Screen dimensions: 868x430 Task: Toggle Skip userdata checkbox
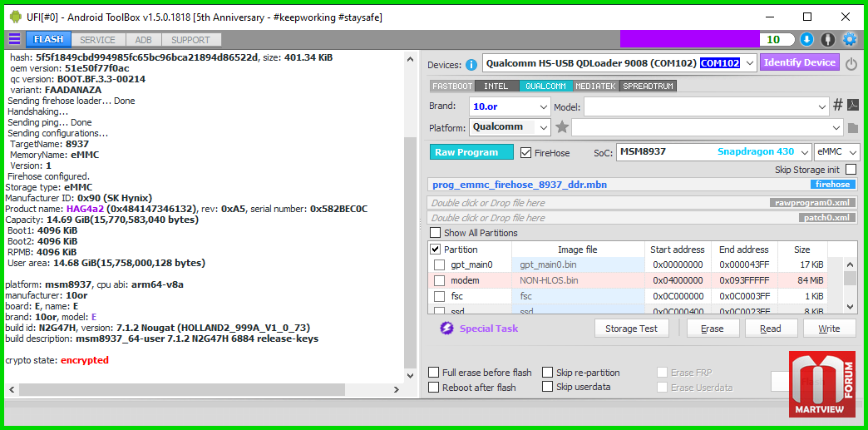(547, 387)
